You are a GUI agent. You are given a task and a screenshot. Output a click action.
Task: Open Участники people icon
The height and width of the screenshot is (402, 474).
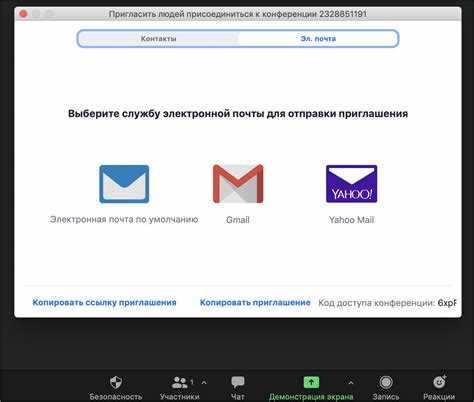click(179, 382)
